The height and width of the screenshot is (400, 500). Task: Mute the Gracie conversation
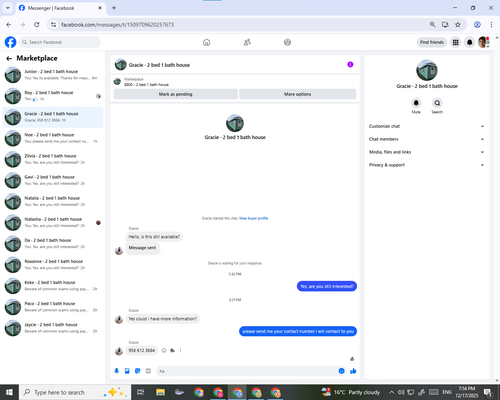pyautogui.click(x=416, y=103)
